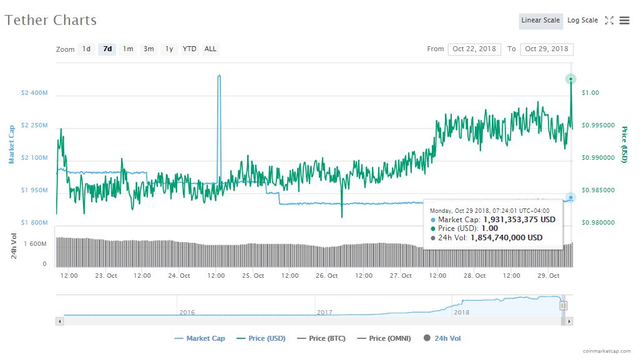This screenshot has width=644, height=362.
Task: Click the navigator range handle
Action: (563, 306)
